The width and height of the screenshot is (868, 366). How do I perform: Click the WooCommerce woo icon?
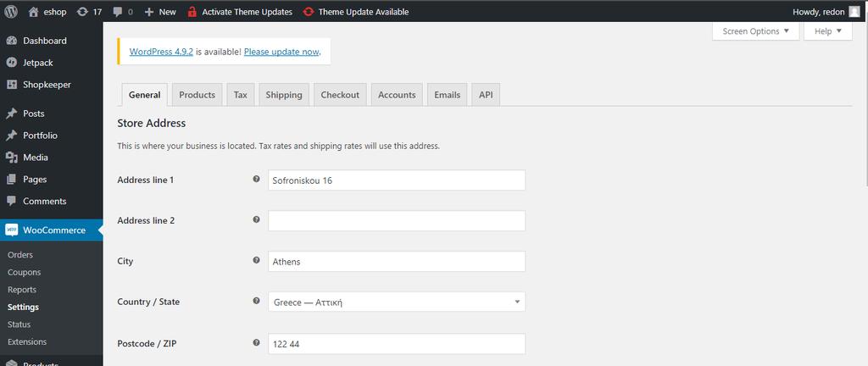click(12, 230)
